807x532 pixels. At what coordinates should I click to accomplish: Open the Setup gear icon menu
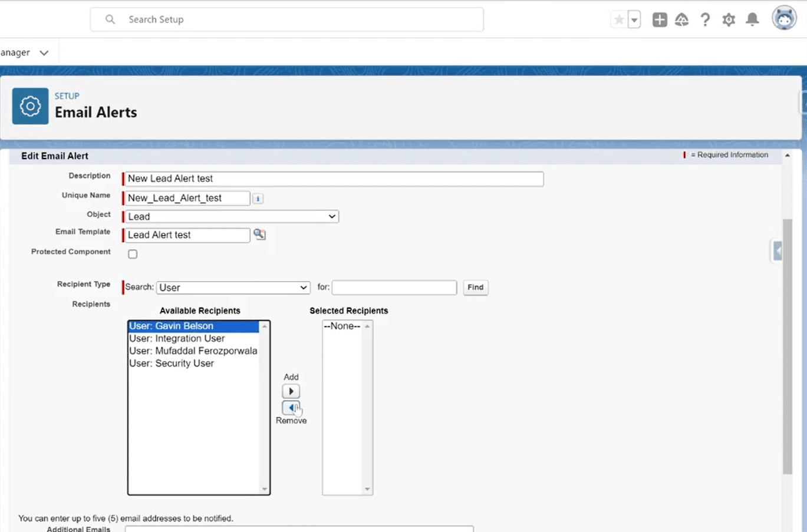pyautogui.click(x=729, y=19)
